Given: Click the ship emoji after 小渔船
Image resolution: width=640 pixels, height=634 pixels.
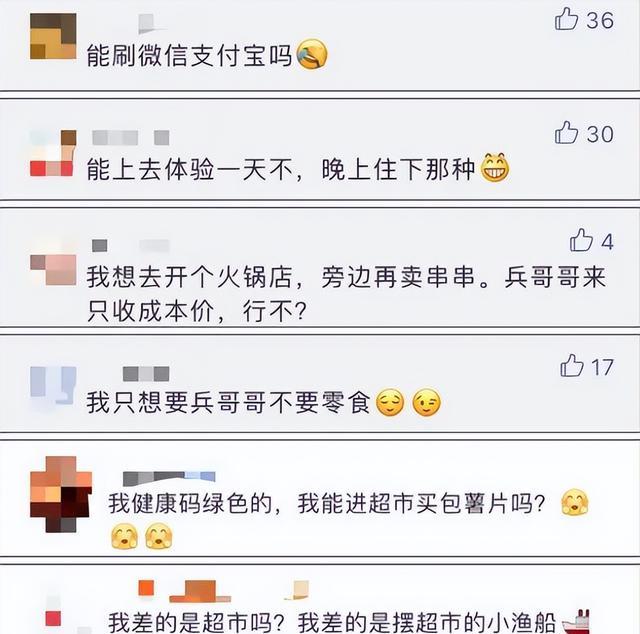Looking at the screenshot, I should coord(576,622).
